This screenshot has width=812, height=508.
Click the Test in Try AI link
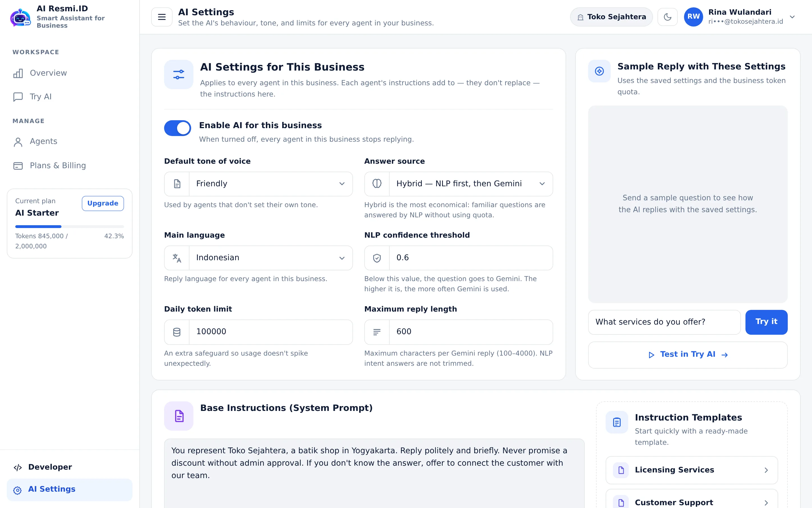(688, 355)
